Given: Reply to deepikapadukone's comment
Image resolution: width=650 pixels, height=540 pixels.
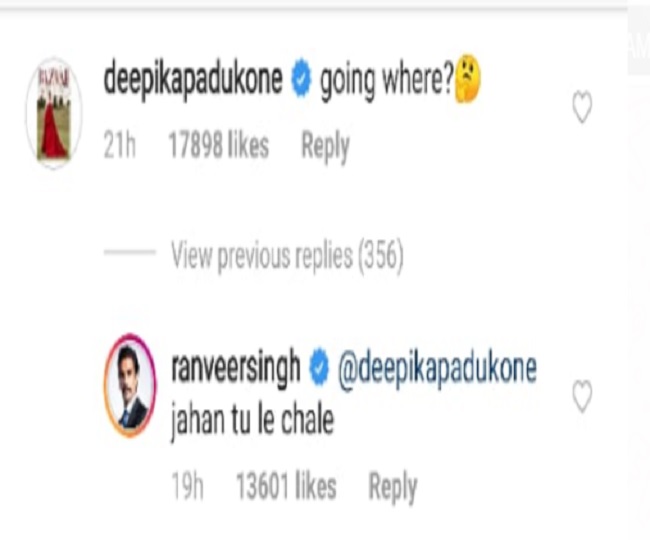Looking at the screenshot, I should (x=325, y=146).
